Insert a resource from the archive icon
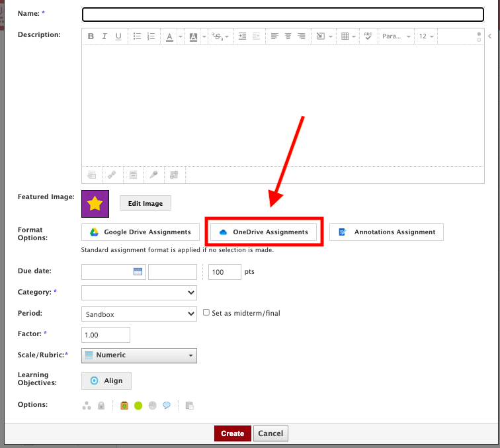 [133, 175]
